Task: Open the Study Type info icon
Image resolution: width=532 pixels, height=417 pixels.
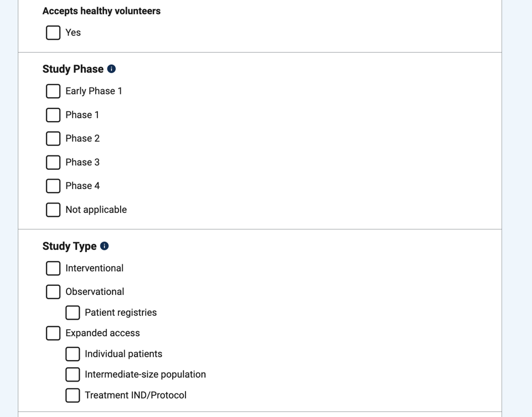Action: coord(105,246)
